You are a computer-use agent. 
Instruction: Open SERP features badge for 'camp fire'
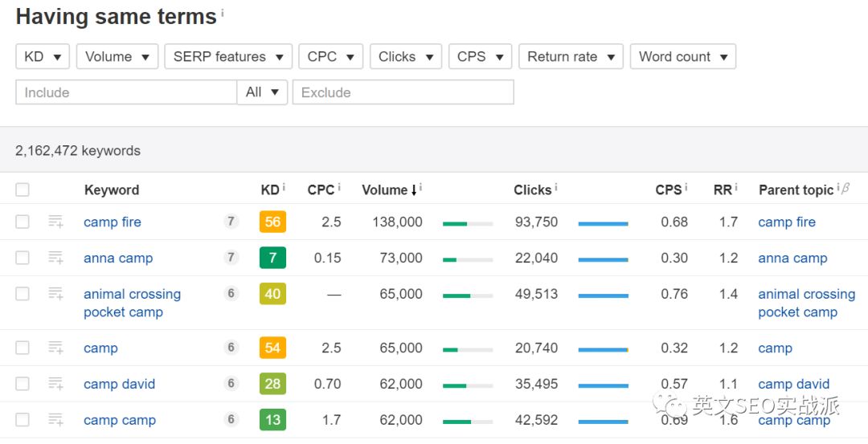click(231, 222)
